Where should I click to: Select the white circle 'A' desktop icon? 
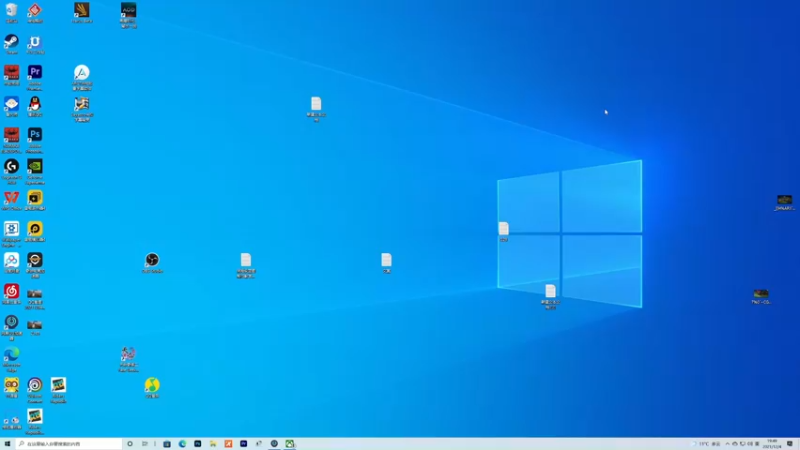click(82, 78)
